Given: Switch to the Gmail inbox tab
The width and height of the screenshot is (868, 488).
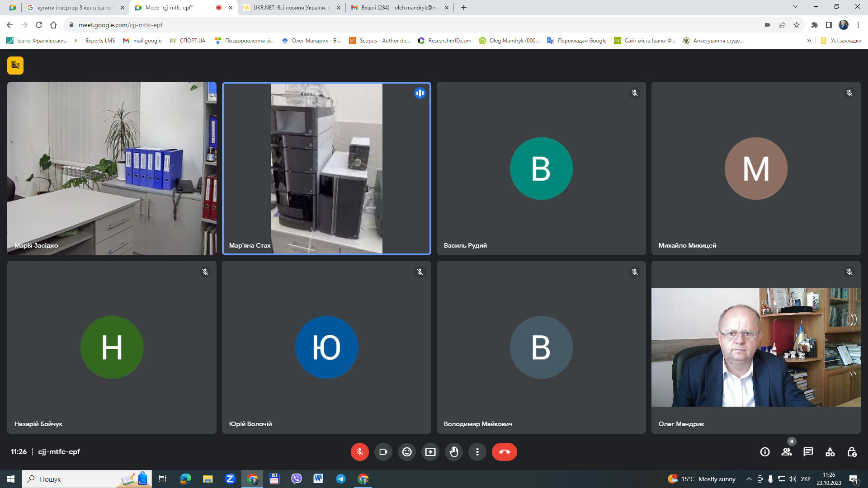Looking at the screenshot, I should [398, 8].
